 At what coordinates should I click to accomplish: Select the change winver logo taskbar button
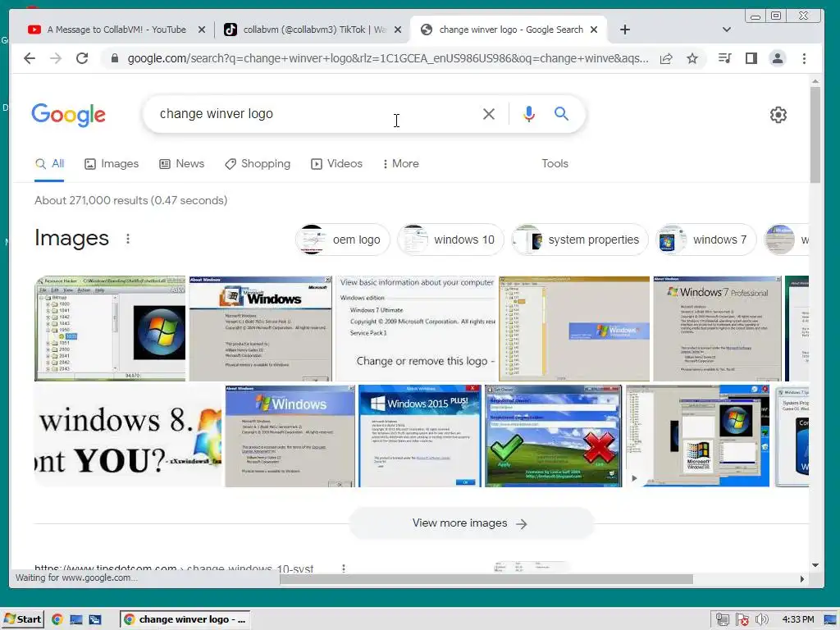tap(185, 619)
